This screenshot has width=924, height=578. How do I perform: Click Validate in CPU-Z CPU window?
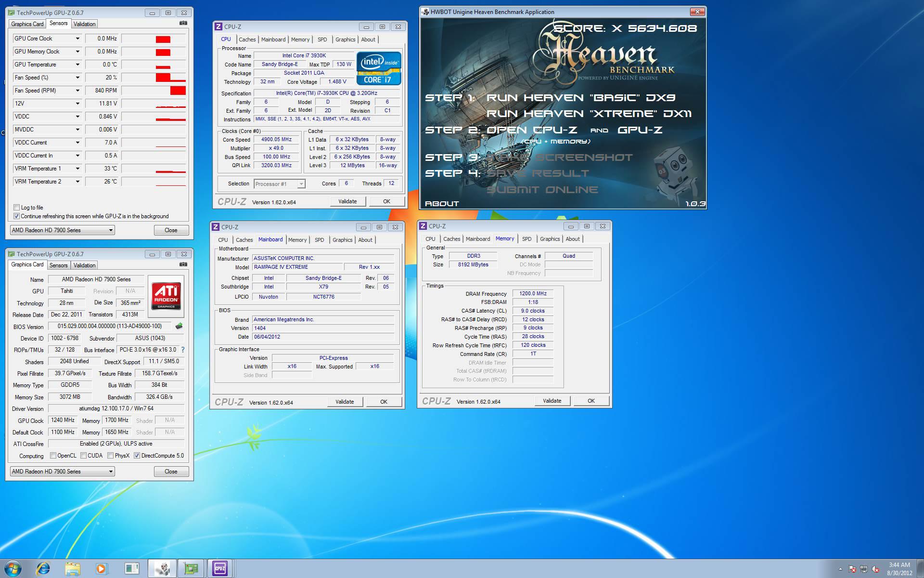[347, 201]
